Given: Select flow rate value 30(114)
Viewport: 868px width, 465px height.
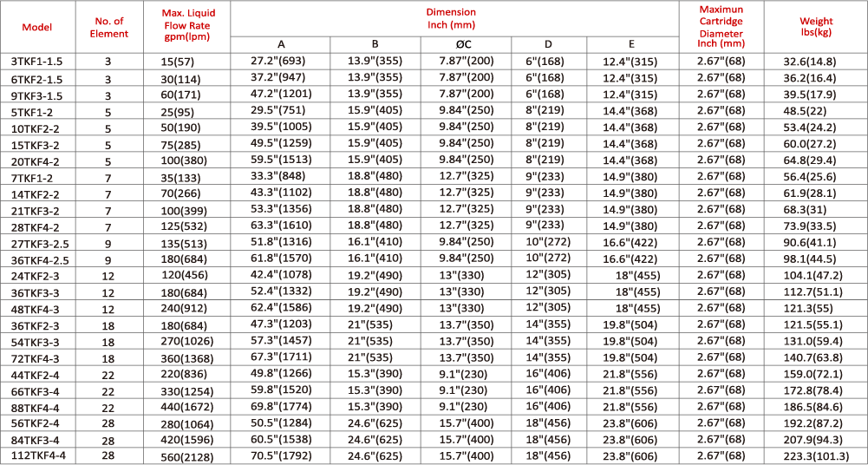Looking at the screenshot, I should pos(181,79).
